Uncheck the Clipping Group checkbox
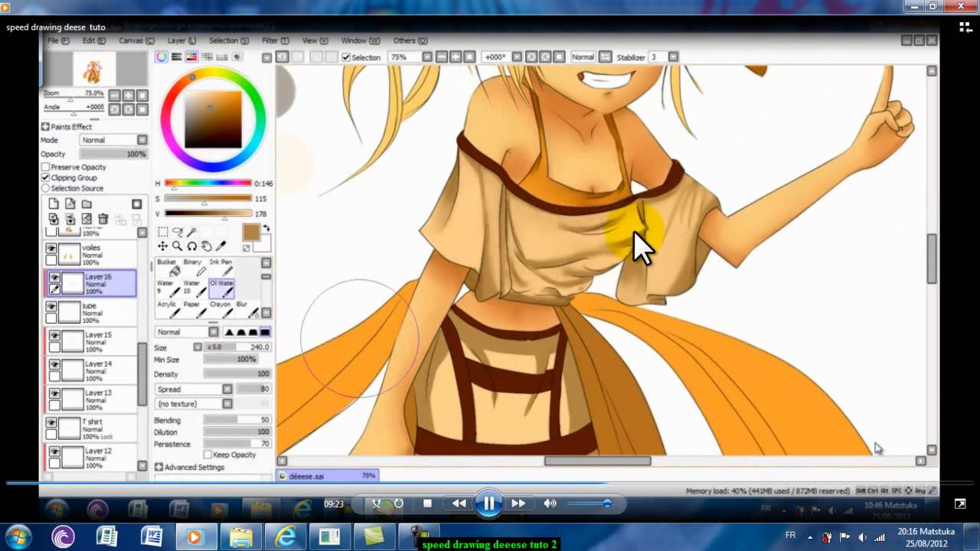 tap(46, 178)
